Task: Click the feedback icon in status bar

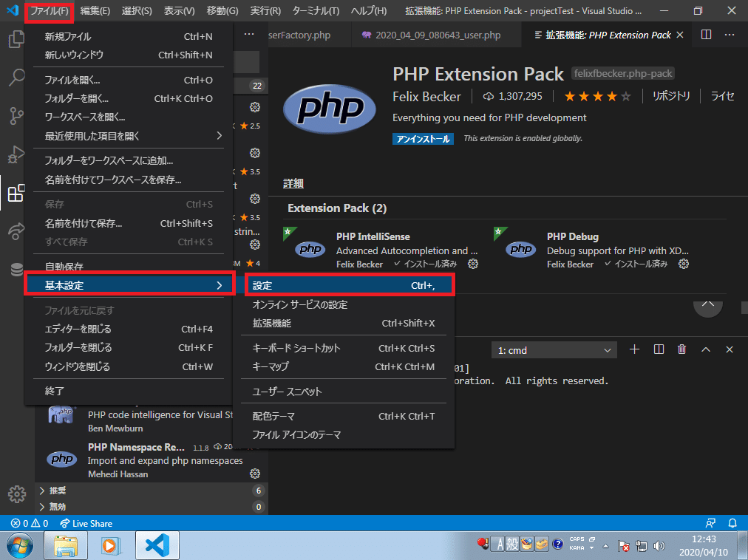Action: click(x=710, y=523)
